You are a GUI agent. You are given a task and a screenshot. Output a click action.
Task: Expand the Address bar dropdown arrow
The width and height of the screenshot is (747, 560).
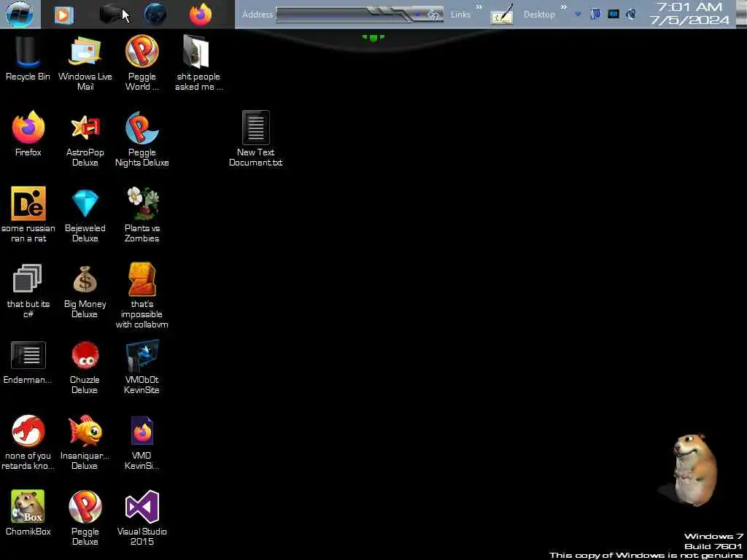(418, 15)
